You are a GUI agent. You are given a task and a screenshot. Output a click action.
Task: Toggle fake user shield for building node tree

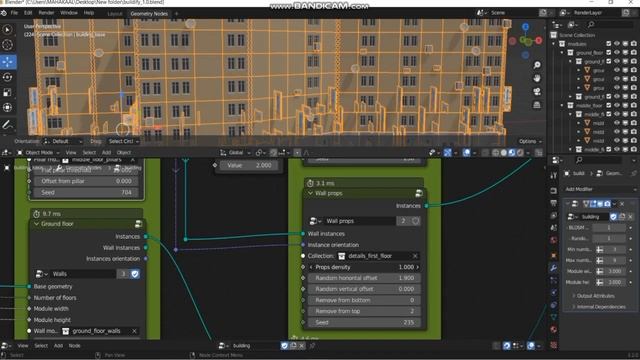coord(284,346)
